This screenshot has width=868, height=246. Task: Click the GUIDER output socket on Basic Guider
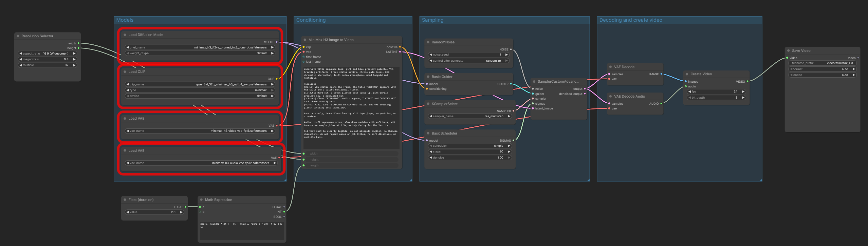511,84
